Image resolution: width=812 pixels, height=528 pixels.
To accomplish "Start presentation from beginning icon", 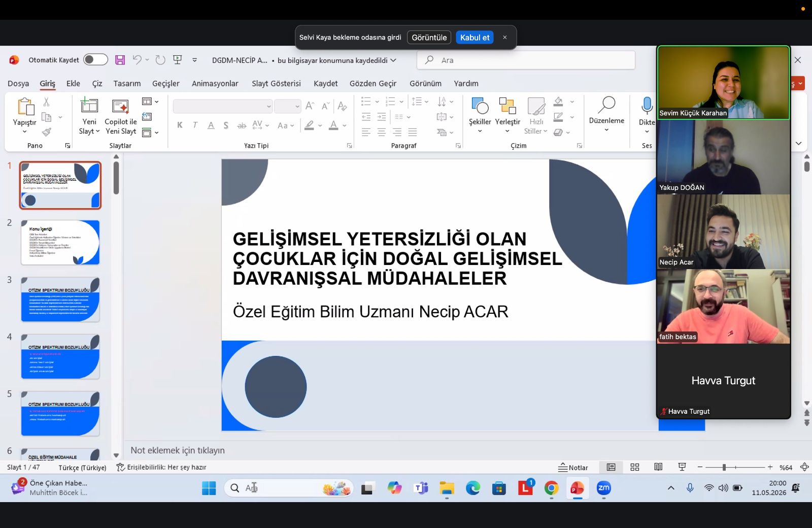I will [178, 60].
